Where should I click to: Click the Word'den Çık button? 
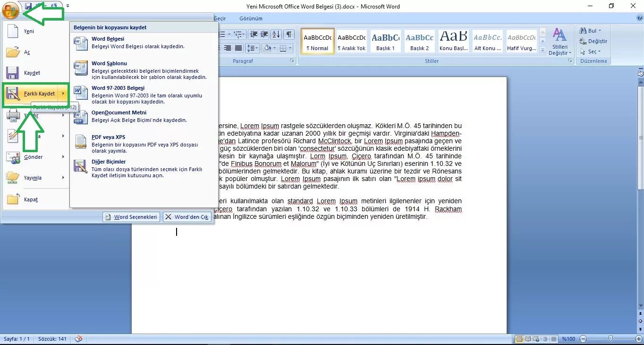187,217
